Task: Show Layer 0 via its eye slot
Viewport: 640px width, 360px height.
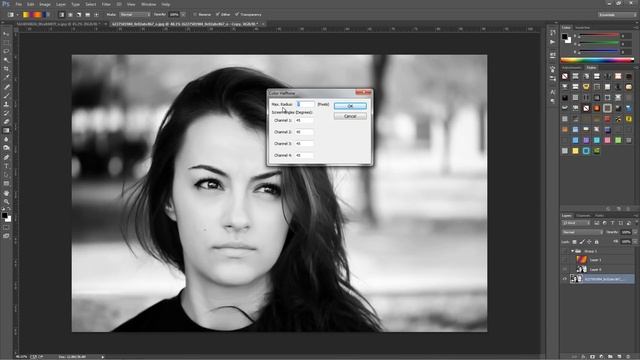Action: pyautogui.click(x=565, y=269)
